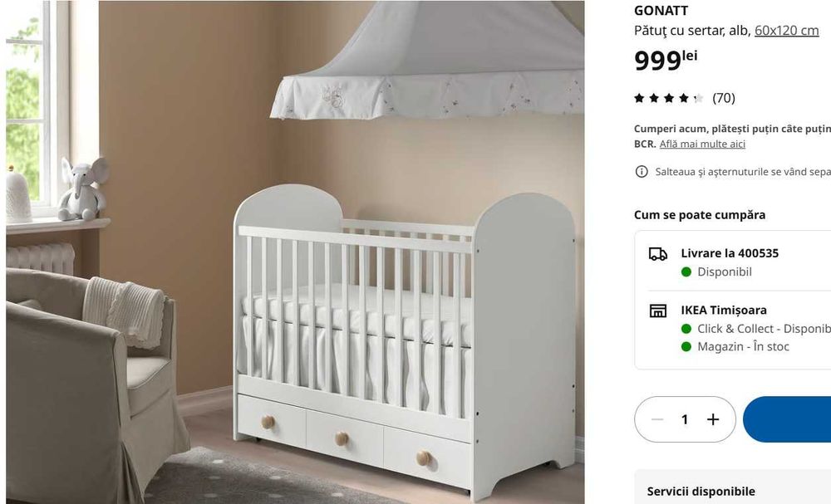Click the blue add-to-cart button
Viewport: 831px width, 504px height.
coord(787,418)
